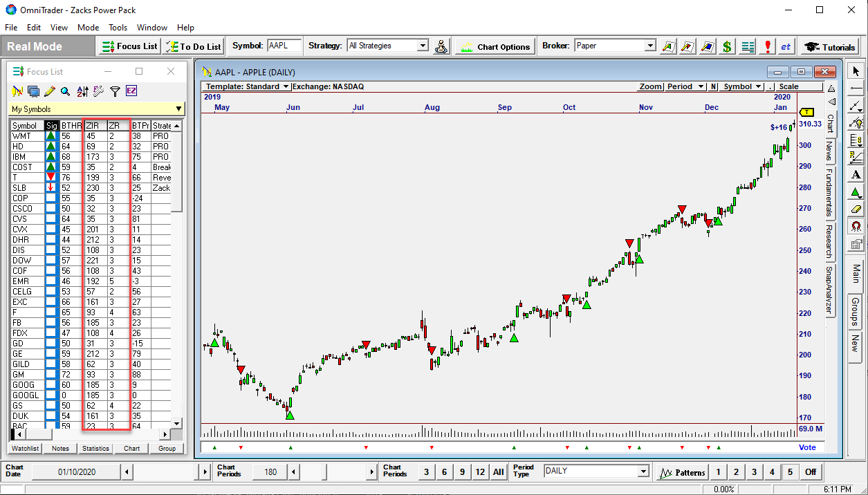Open the Tutorials button
This screenshot has width=868, height=495.
(830, 46)
